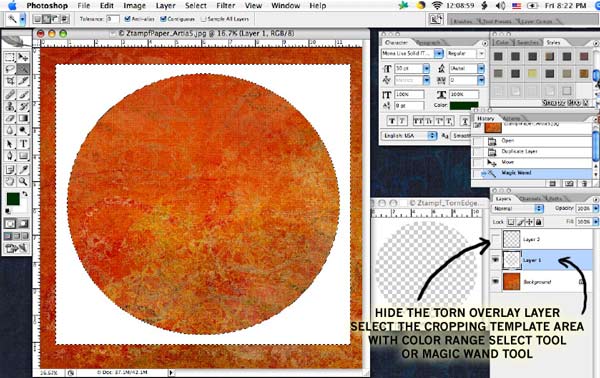The image size is (600, 378).
Task: Select the Brush tool
Action: pos(23,94)
